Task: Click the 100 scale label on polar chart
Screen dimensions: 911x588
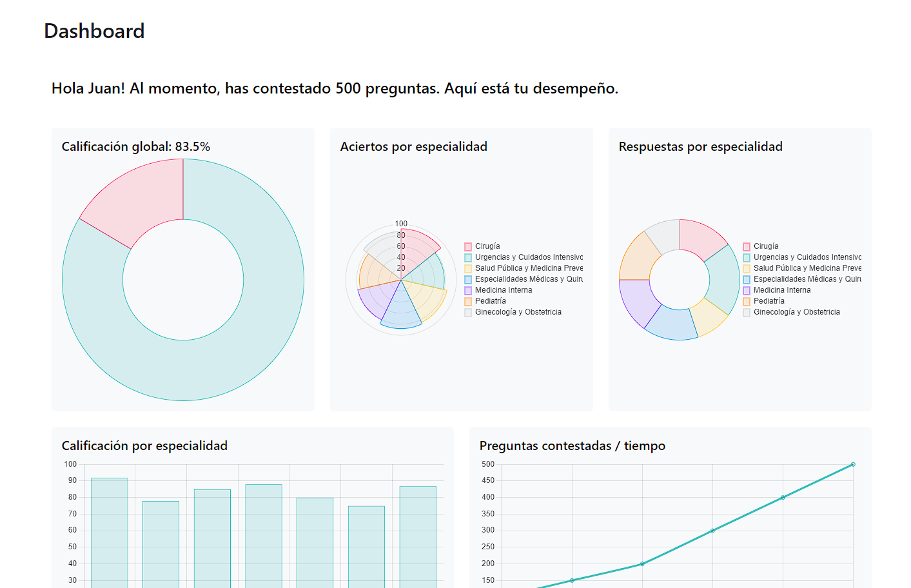Action: pyautogui.click(x=401, y=224)
